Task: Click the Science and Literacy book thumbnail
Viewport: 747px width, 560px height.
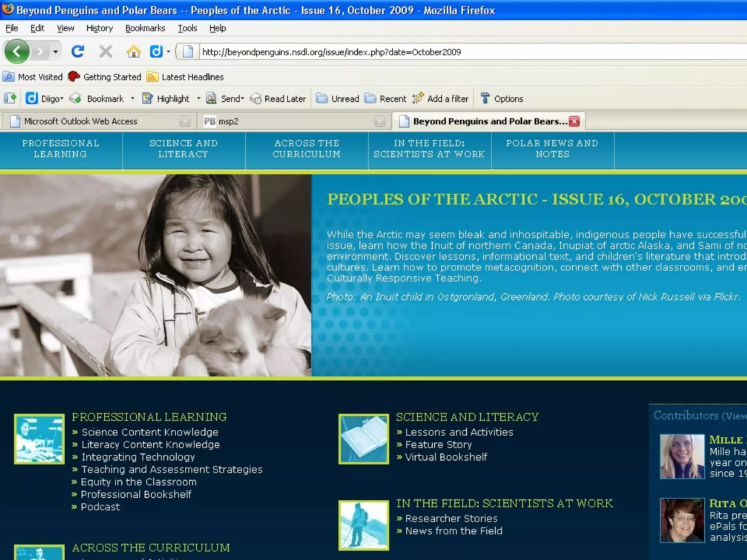Action: (x=364, y=439)
